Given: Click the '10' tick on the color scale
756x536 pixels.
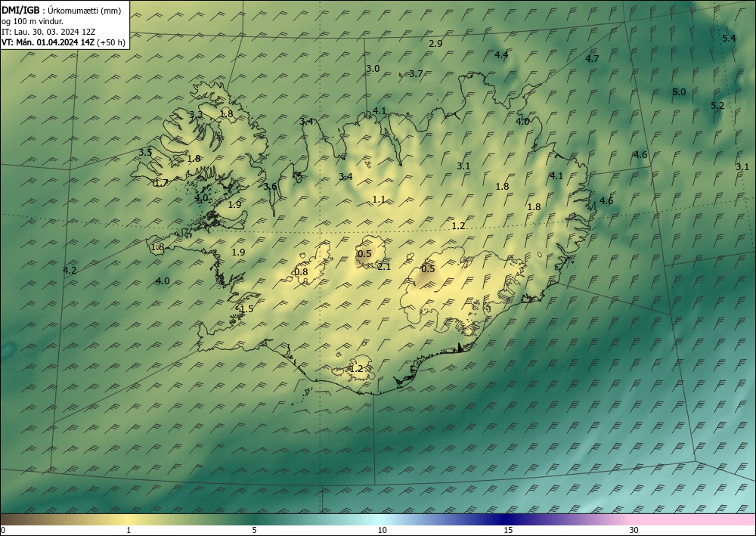Looking at the screenshot, I should [383, 530].
